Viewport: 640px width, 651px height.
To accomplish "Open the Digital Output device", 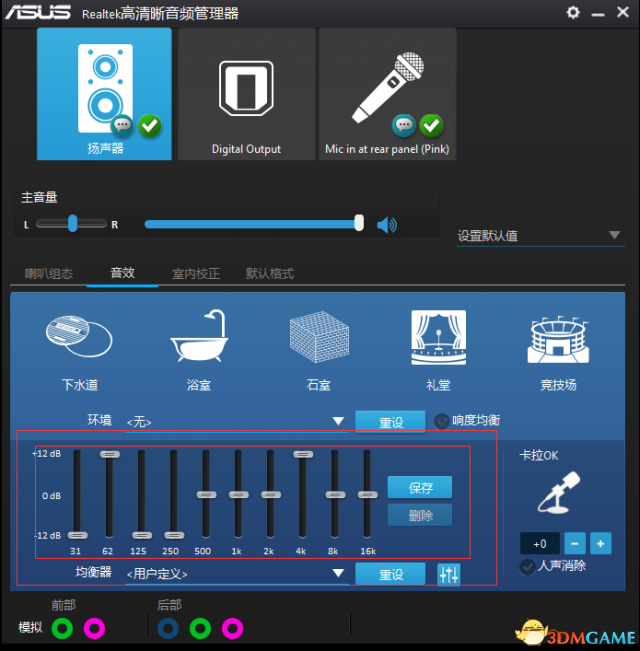I will pyautogui.click(x=246, y=94).
